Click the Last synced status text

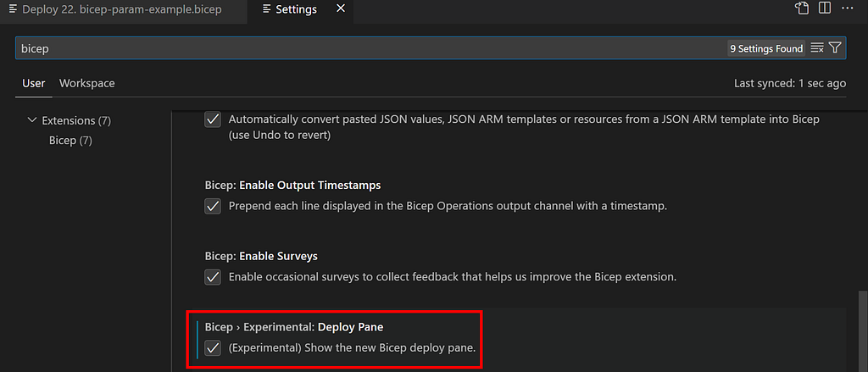[x=790, y=84]
